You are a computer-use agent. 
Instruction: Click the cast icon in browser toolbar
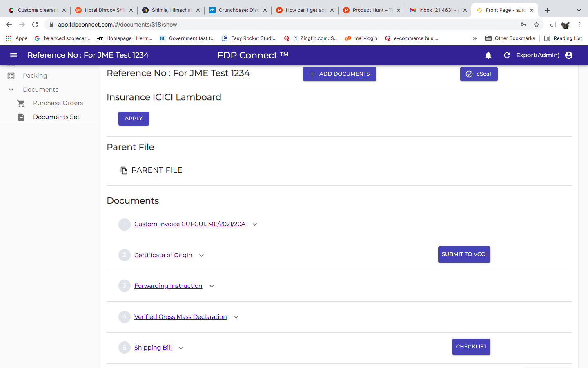point(553,25)
